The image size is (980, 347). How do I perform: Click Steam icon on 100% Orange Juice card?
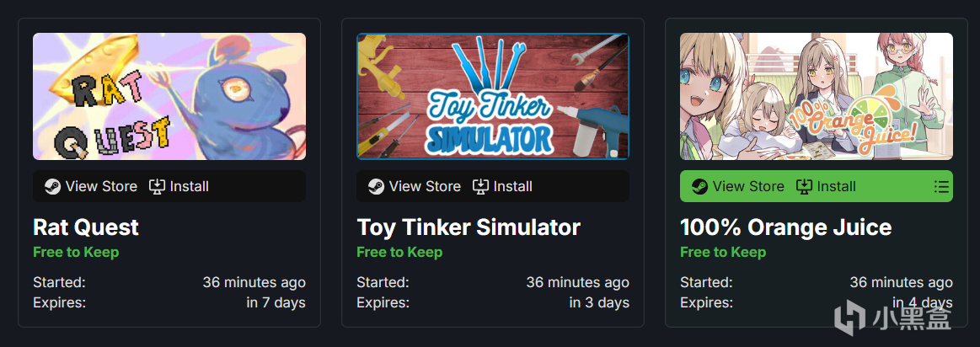pyautogui.click(x=699, y=186)
